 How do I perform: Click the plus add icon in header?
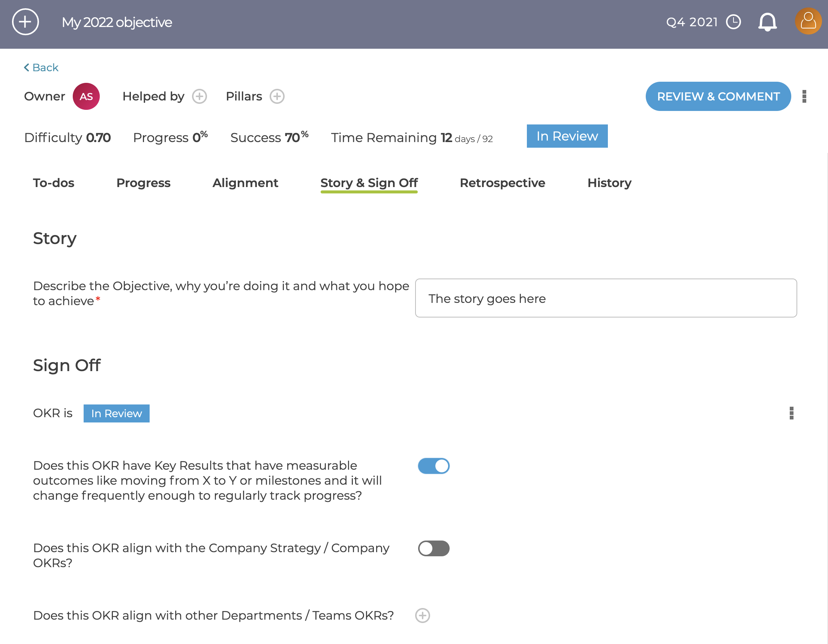point(25,22)
